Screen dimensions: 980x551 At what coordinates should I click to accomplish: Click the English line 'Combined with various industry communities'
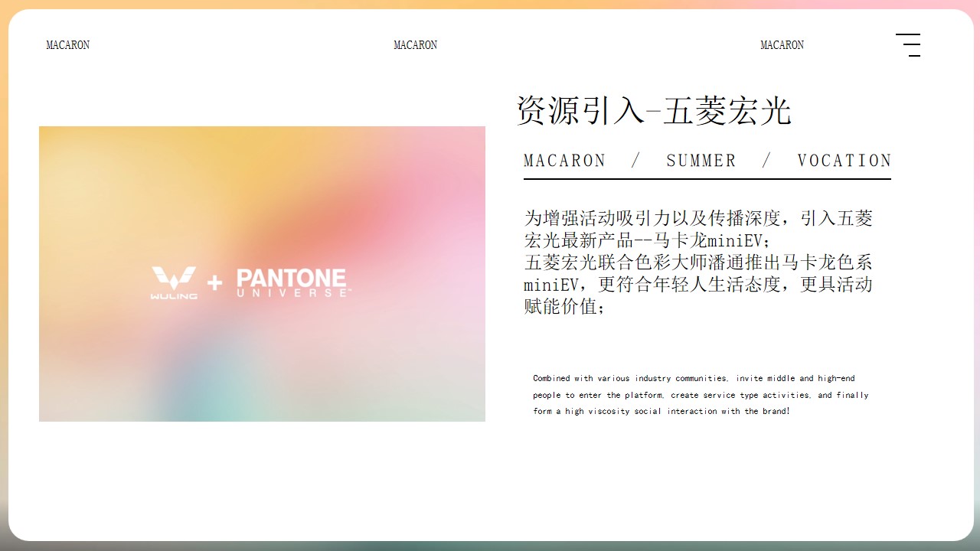click(x=694, y=378)
